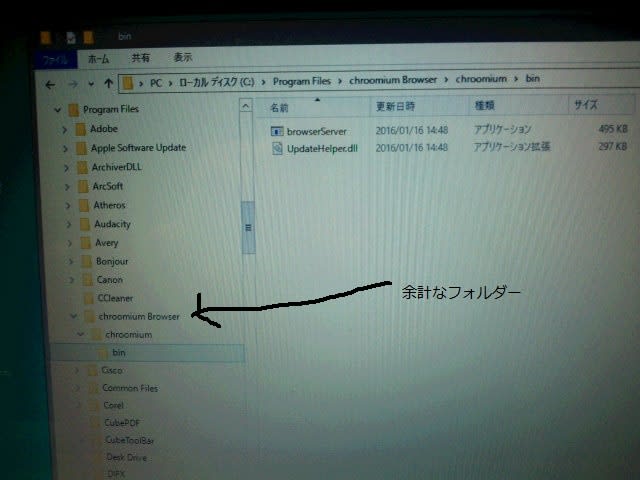The height and width of the screenshot is (480, 640).
Task: Click the Audacity folder icon
Action: click(83, 224)
